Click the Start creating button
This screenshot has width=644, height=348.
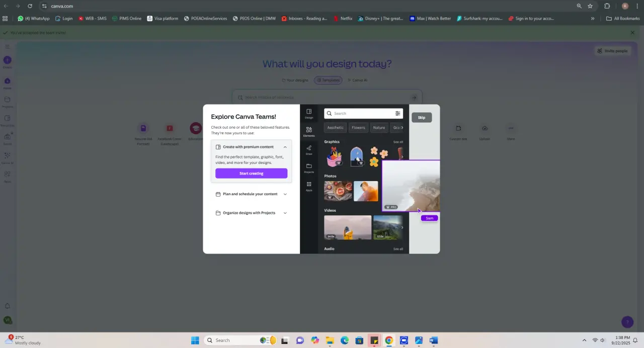tap(251, 173)
